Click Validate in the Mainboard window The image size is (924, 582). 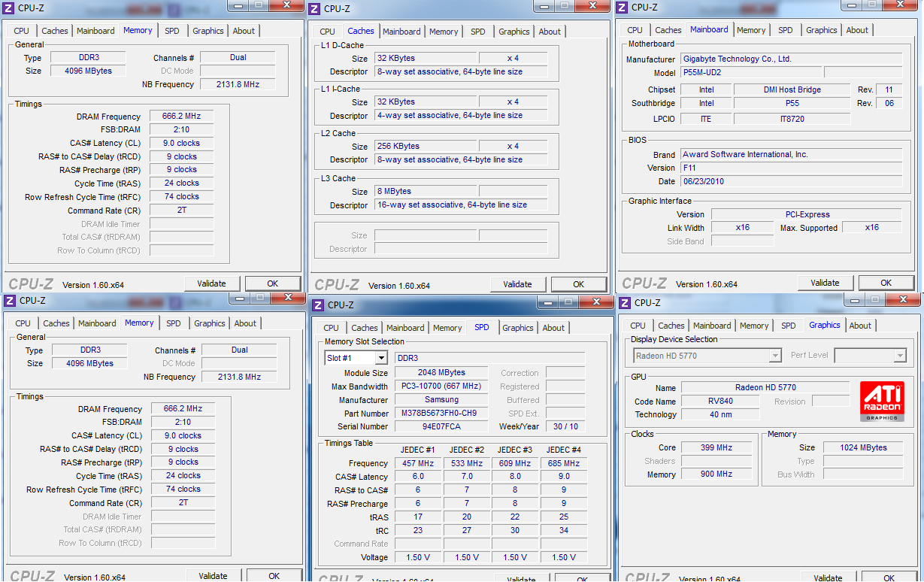click(825, 283)
